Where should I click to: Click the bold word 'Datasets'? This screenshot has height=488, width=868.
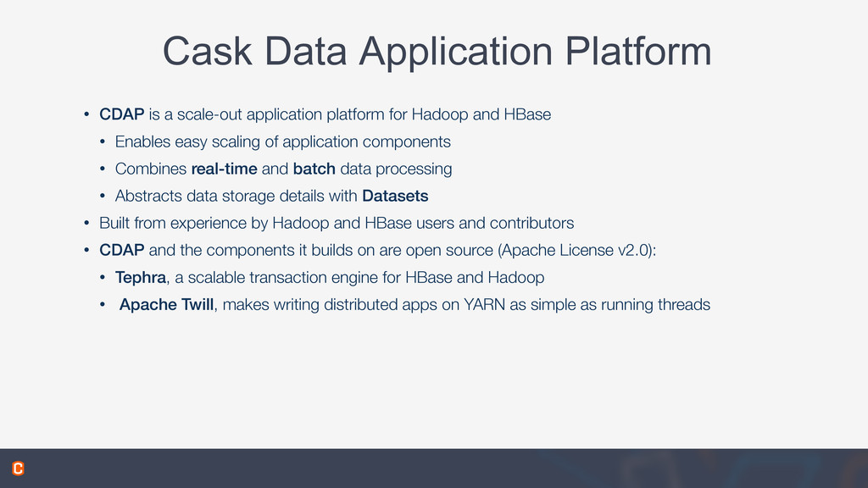click(x=395, y=196)
